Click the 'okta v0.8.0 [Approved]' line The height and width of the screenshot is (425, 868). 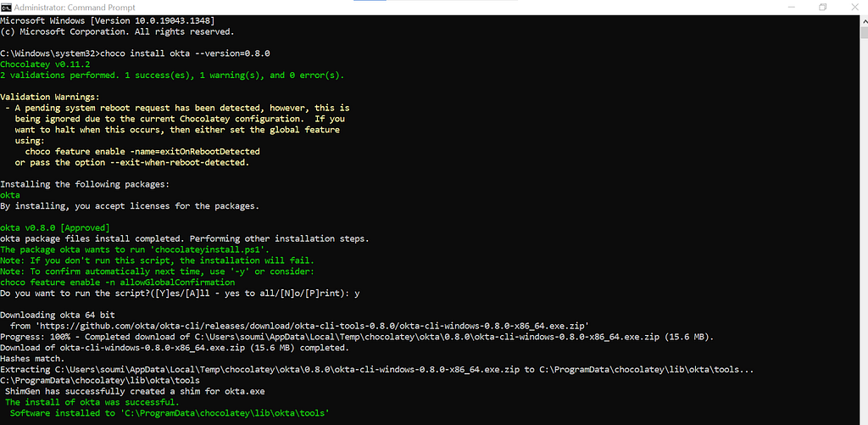[55, 227]
